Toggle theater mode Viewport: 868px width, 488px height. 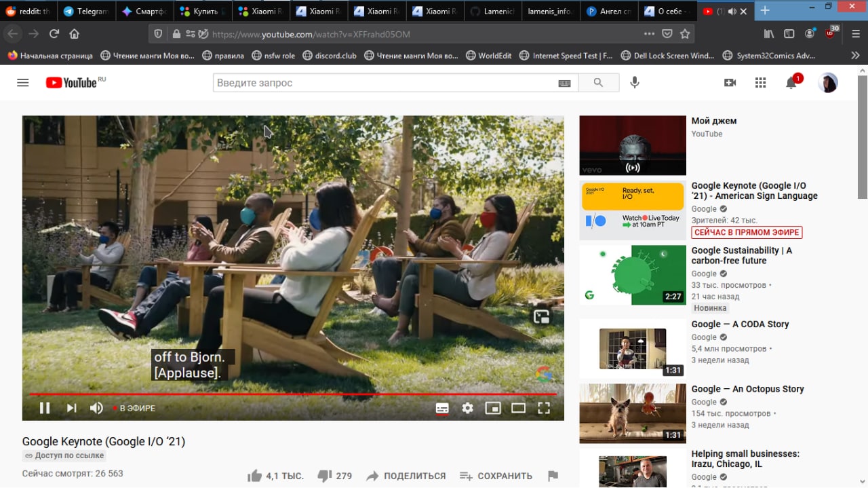518,408
